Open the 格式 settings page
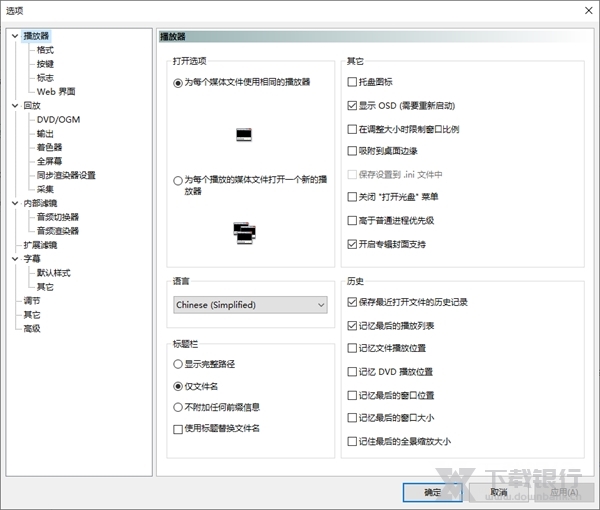The width and height of the screenshot is (600, 510). click(x=45, y=50)
